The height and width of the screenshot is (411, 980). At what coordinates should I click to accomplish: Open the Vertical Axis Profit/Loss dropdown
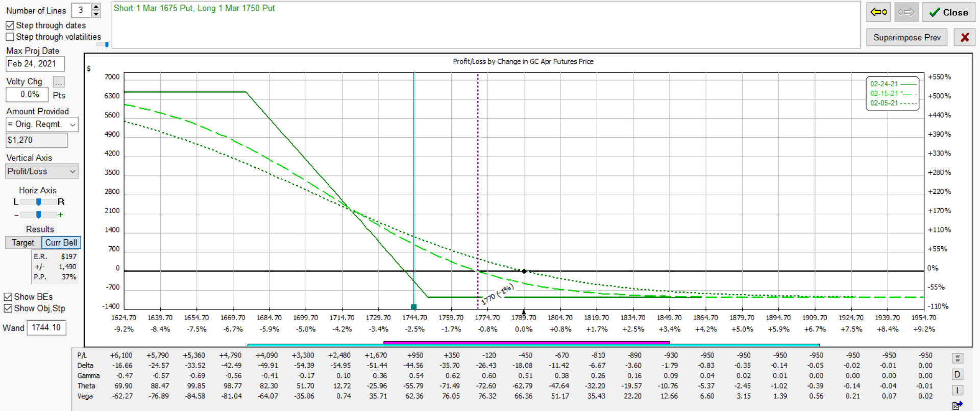[x=42, y=171]
